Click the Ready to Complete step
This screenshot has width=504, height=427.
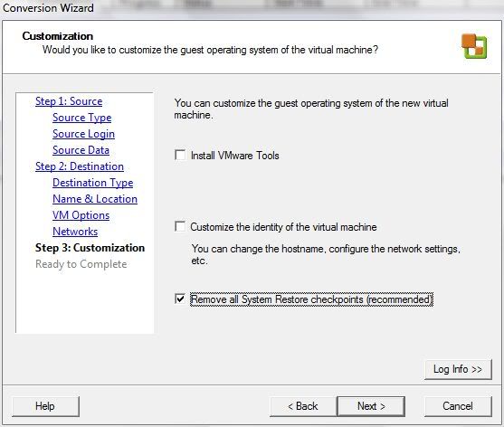(x=81, y=264)
